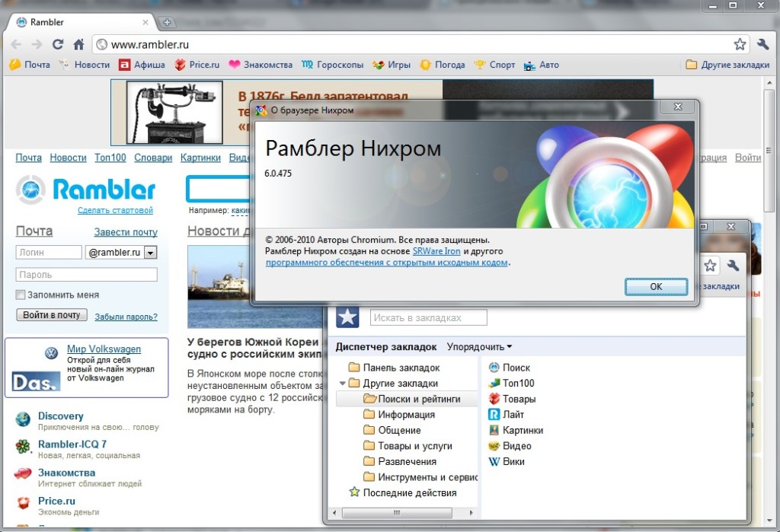Click the Забыли пароль? link
The height and width of the screenshot is (532, 780).
126,317
